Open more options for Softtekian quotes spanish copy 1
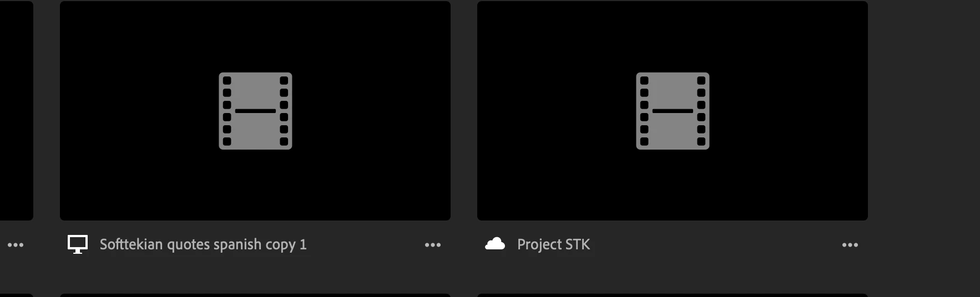Screen dimensions: 980x297 point(433,245)
